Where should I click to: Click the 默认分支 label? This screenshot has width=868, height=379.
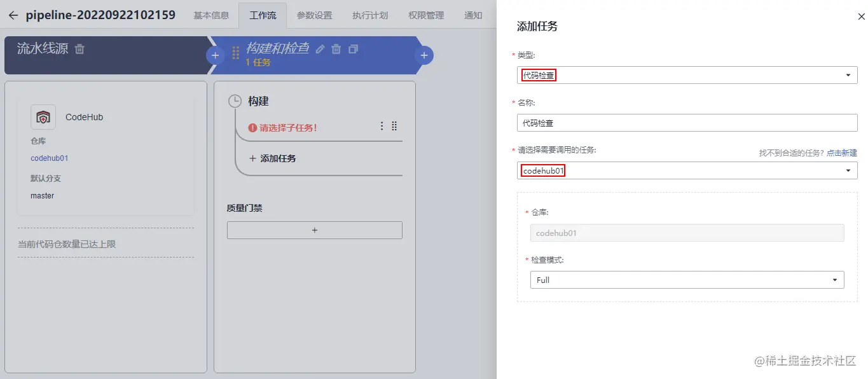(x=46, y=179)
